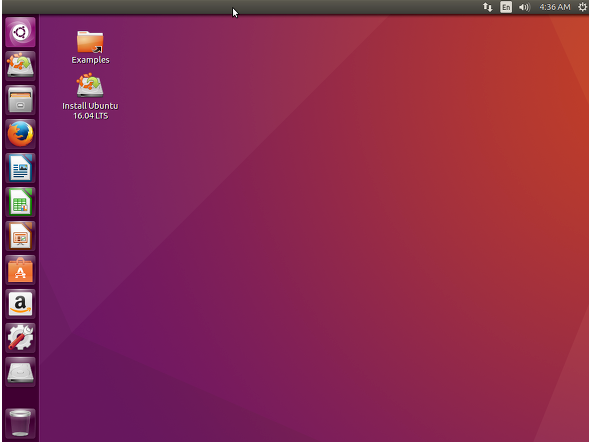The height and width of the screenshot is (442, 589).
Task: Open the Amazon launcher icon
Action: (20, 304)
